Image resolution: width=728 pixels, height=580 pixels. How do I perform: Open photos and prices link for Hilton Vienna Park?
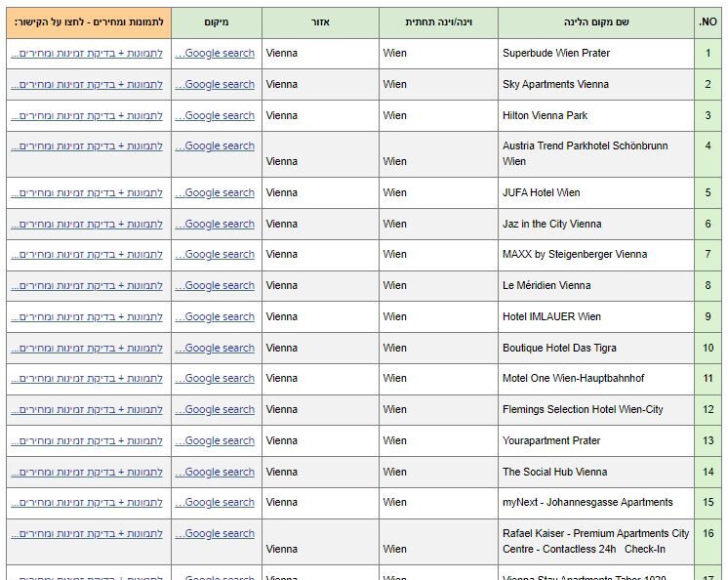point(87,115)
